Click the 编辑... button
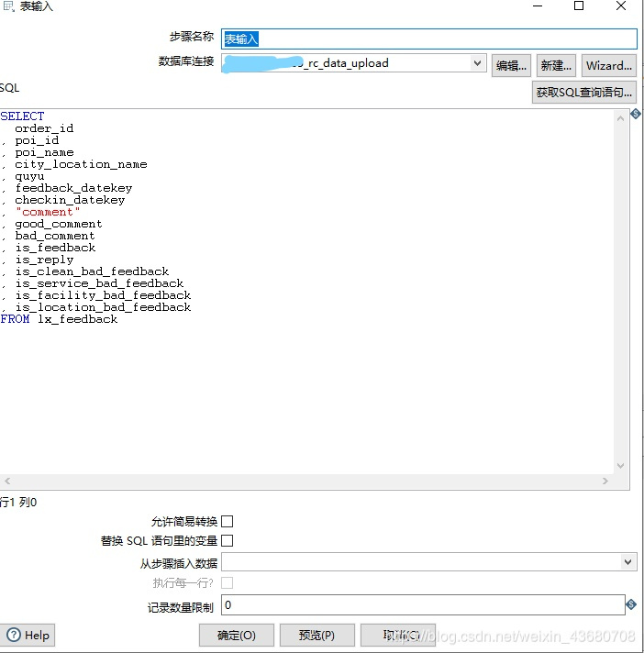 click(511, 66)
